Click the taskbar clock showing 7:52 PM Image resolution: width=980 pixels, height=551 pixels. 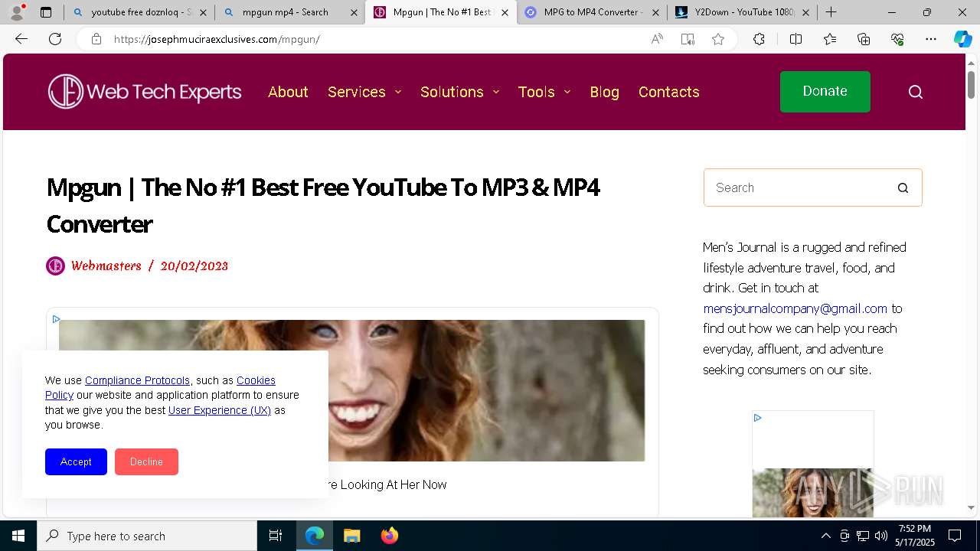(915, 536)
